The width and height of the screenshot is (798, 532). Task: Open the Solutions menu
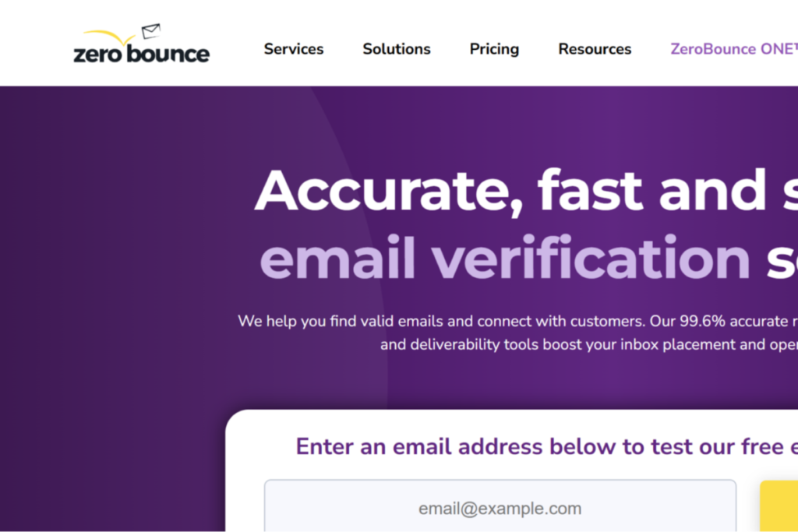click(396, 49)
